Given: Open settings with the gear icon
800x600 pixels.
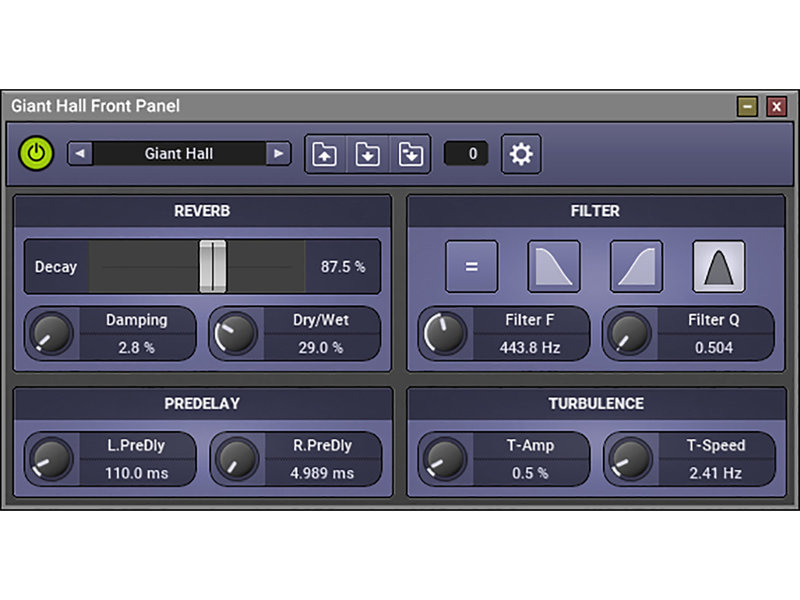Looking at the screenshot, I should tap(521, 154).
